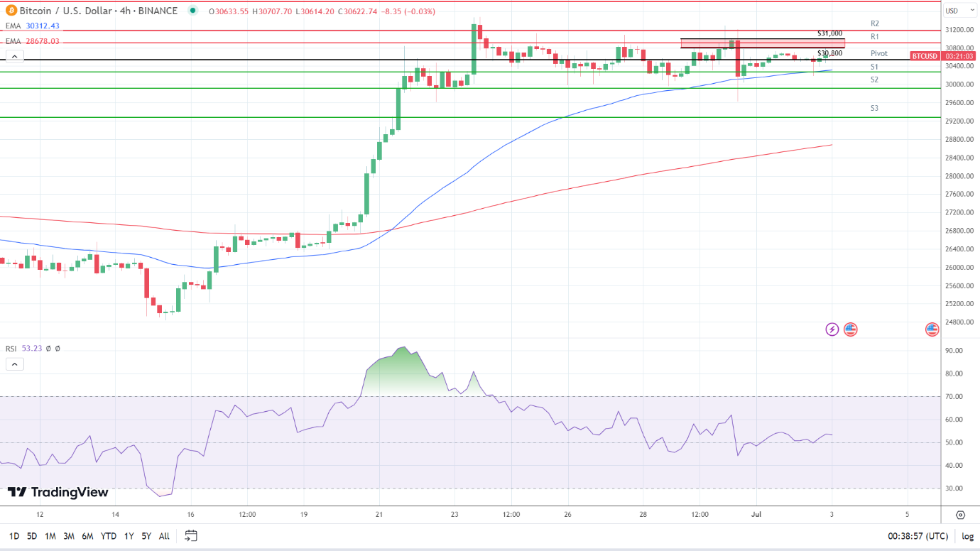Select the 1Y date range

(129, 536)
